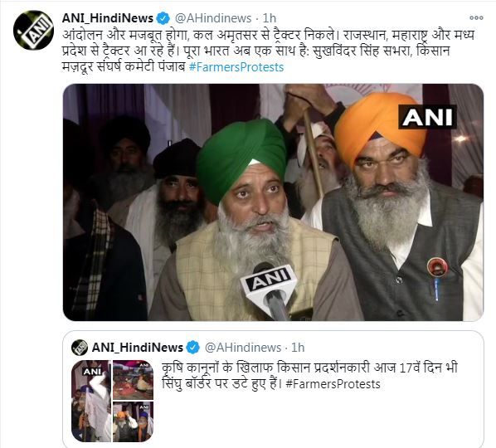Click the ANI watermark on the main photo
The image size is (496, 448).
point(427,117)
